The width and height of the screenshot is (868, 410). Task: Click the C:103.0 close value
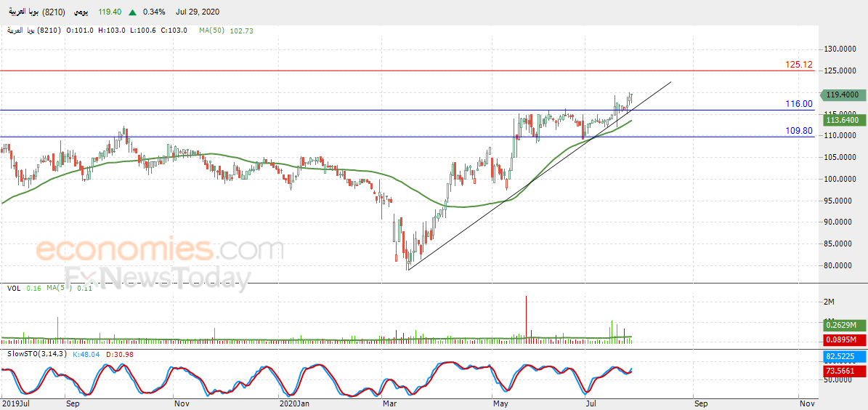175,31
